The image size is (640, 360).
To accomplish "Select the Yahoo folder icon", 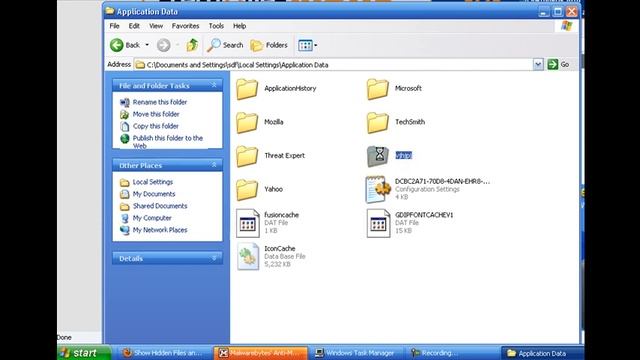I will tap(247, 190).
